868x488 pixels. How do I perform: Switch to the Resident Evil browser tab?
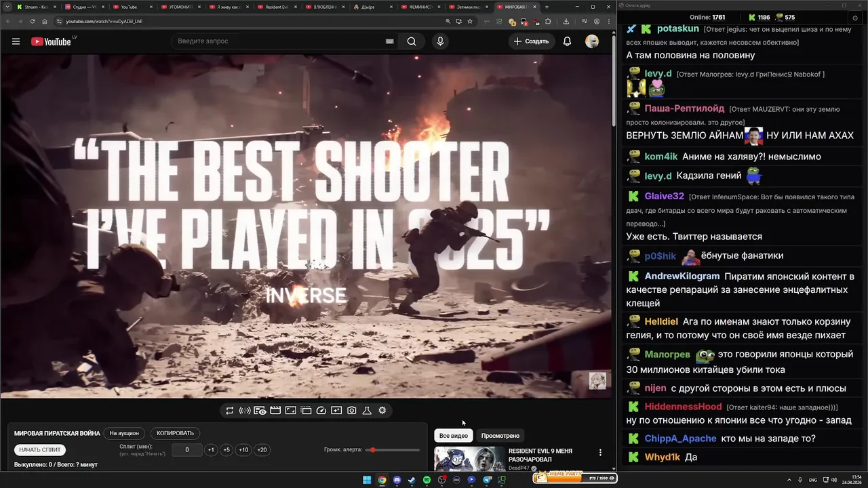click(277, 7)
